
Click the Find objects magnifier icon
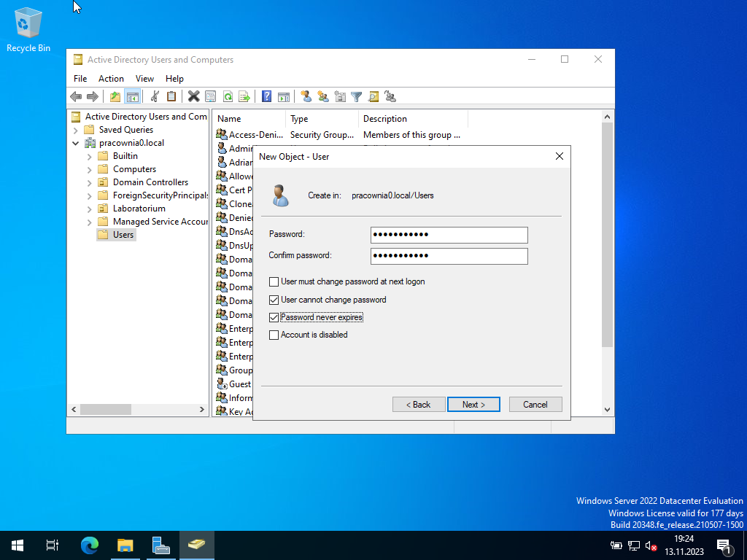point(373,97)
